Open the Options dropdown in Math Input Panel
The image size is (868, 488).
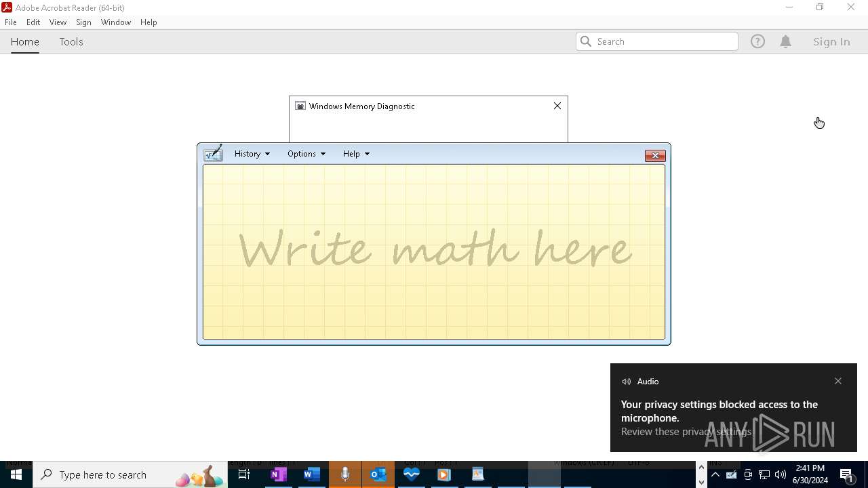[306, 154]
